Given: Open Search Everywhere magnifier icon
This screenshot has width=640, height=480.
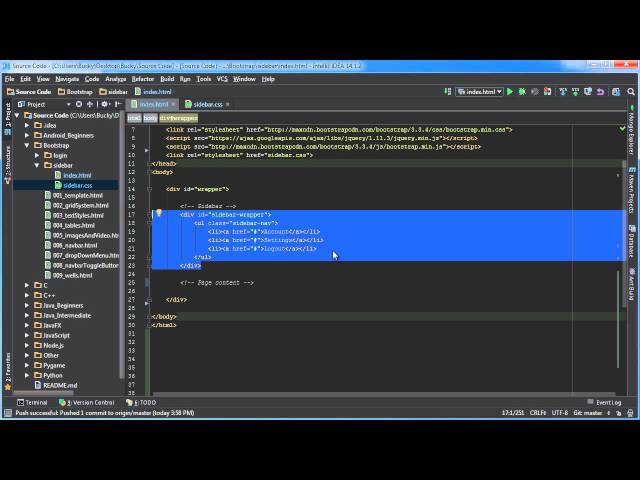Looking at the screenshot, I should click(x=631, y=92).
